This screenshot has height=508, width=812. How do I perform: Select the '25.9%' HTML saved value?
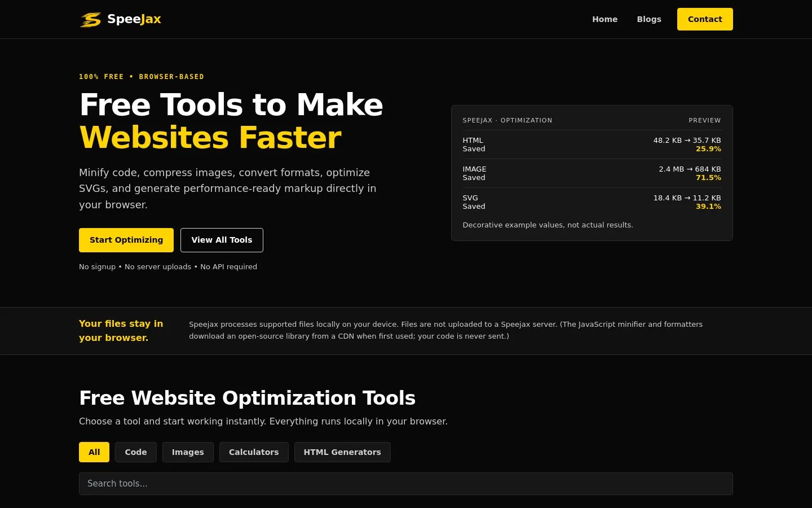click(708, 149)
